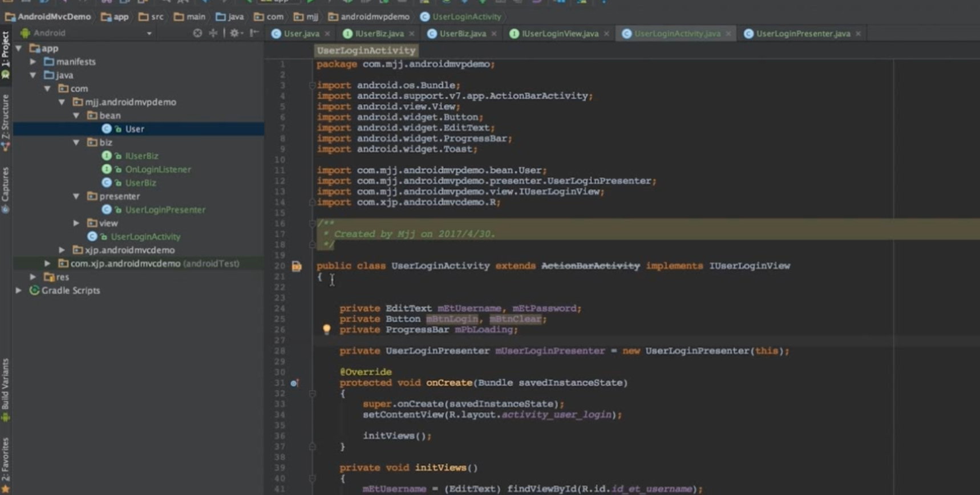Screen dimensions: 980x495
Task: Click the collapse-all icon in Project panel header
Action: [213, 33]
